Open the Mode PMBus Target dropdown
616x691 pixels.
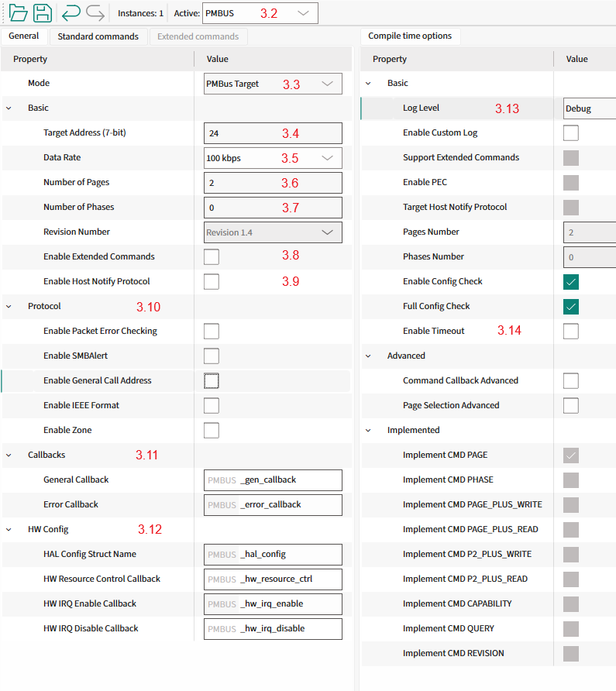click(x=273, y=84)
